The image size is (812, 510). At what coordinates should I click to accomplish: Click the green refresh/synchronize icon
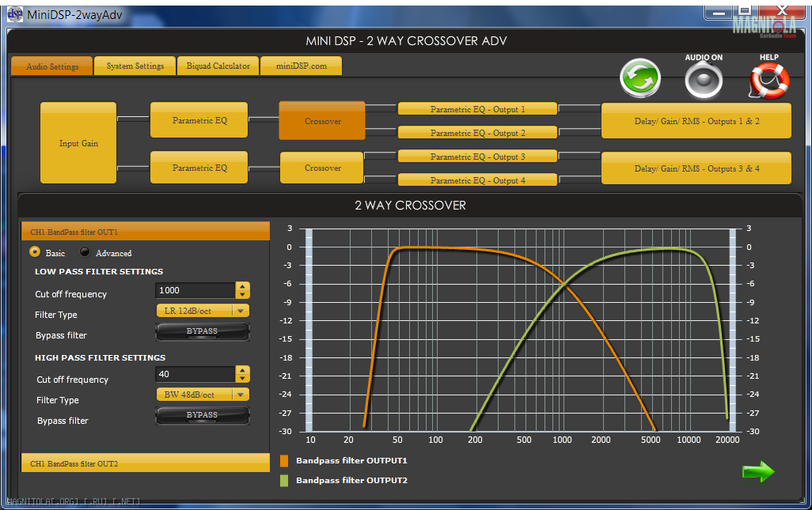click(640, 78)
